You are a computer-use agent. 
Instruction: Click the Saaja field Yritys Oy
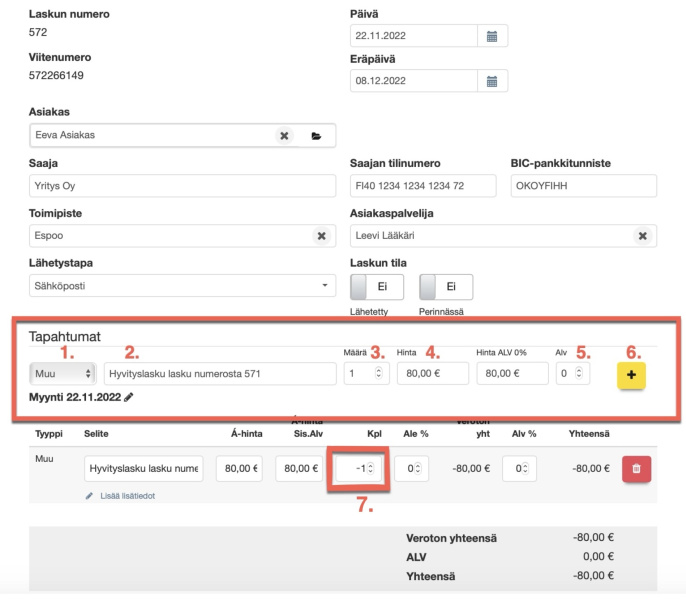coord(182,186)
